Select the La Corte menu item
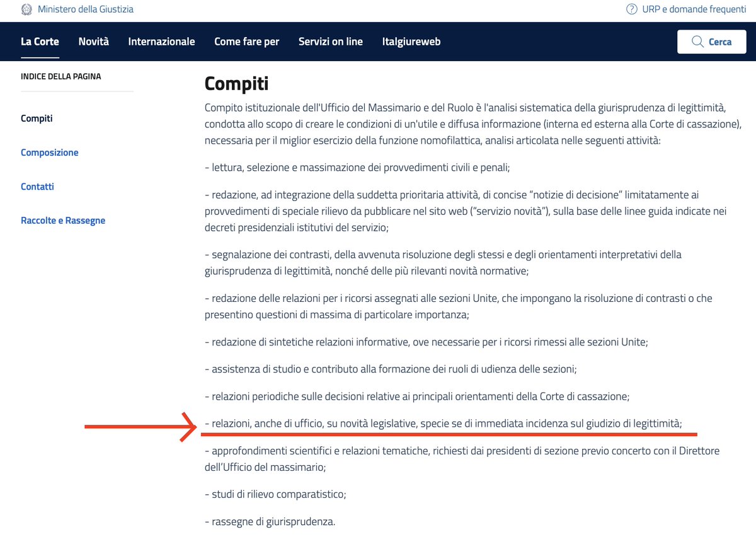Screen dimensions: 756x549 coord(40,42)
